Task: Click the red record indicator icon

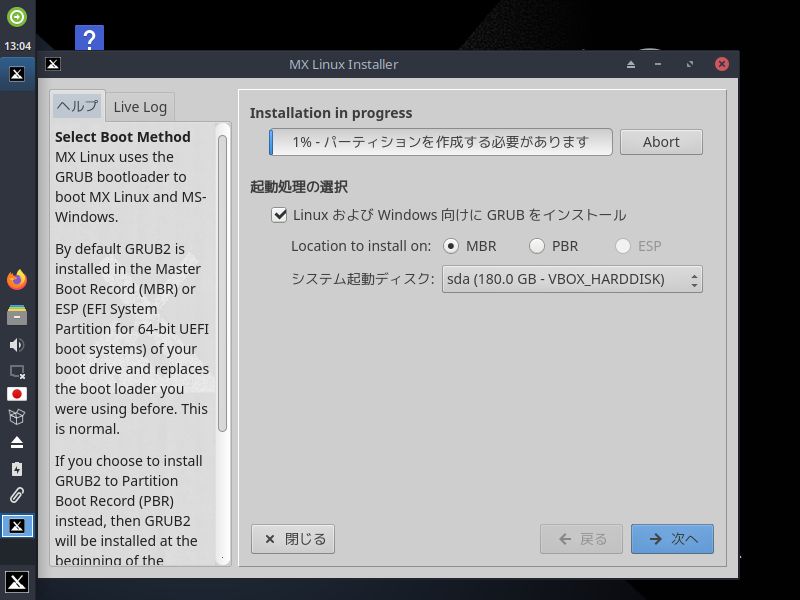Action: (x=17, y=394)
